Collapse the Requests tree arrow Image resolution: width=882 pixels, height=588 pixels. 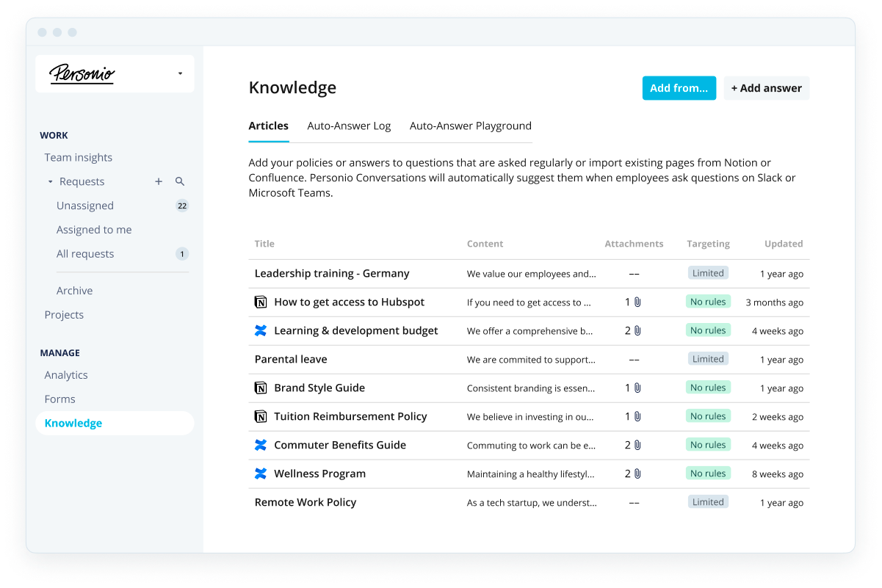pyautogui.click(x=50, y=181)
